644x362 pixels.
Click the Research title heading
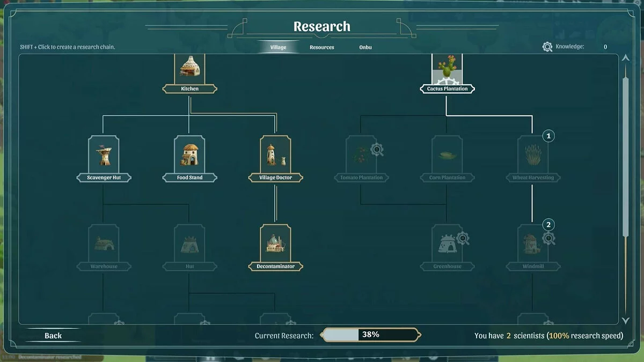click(x=322, y=26)
